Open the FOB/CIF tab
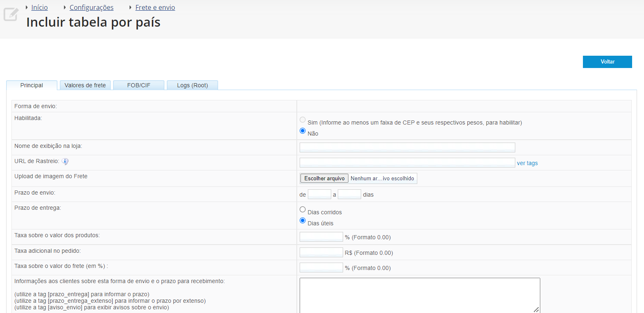The height and width of the screenshot is (313, 644). 139,85
